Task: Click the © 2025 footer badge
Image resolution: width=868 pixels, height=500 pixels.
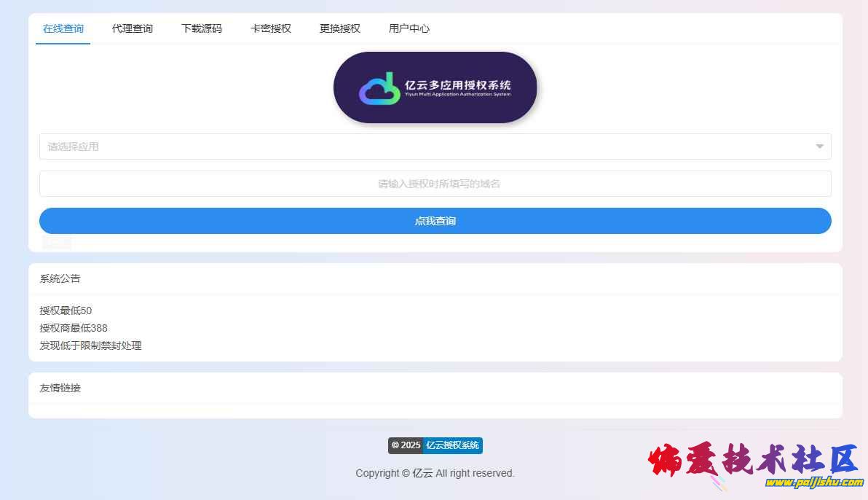Action: [406, 445]
